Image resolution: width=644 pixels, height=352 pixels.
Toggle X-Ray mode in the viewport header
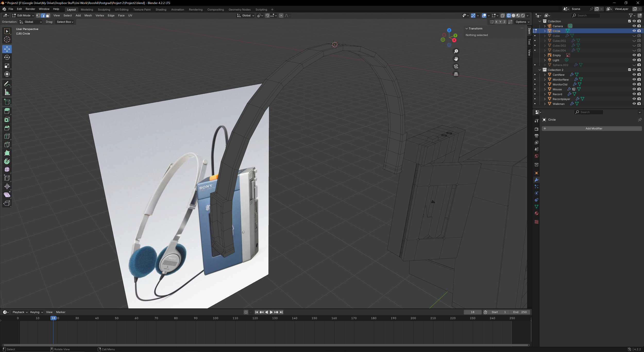(x=502, y=15)
